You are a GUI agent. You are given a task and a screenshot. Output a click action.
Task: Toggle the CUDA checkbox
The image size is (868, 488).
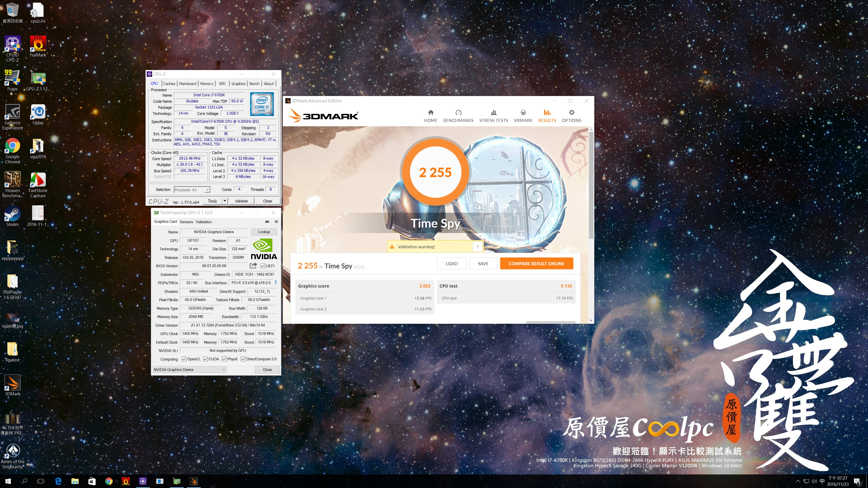click(x=205, y=359)
